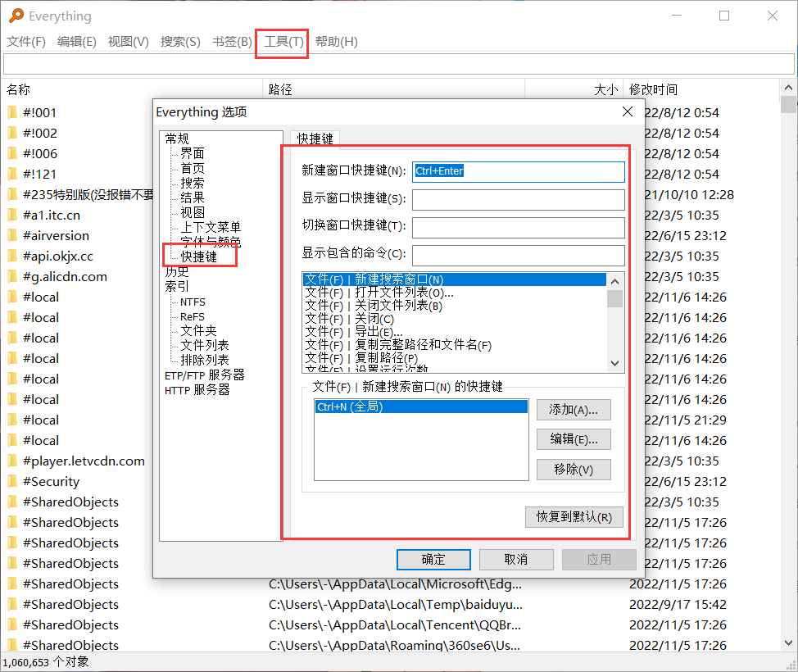The image size is (798, 672).
Task: Select 历史 in the options tree
Action: [x=177, y=271]
